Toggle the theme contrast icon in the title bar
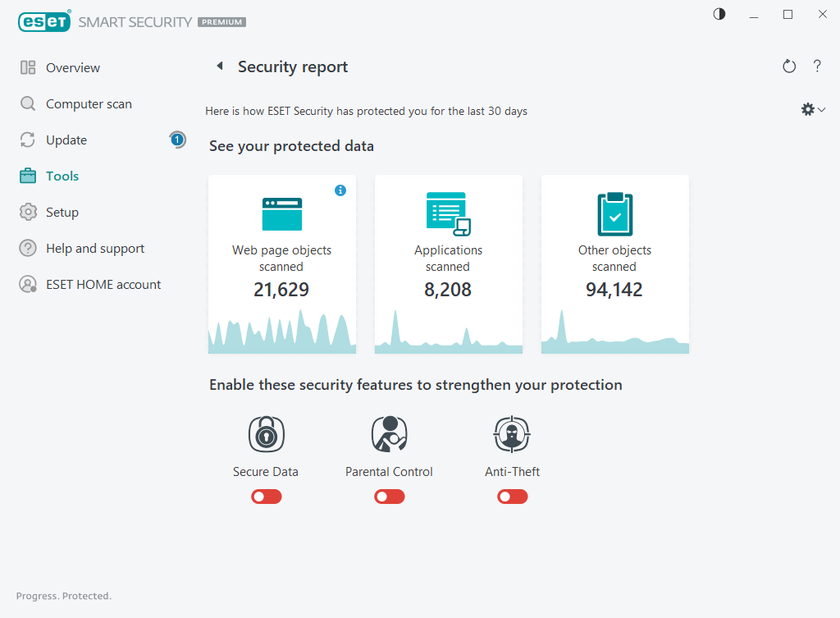840x618 pixels. tap(719, 14)
